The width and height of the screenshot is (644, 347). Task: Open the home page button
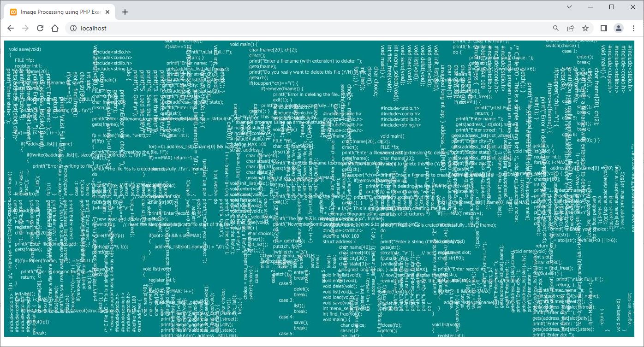point(55,28)
